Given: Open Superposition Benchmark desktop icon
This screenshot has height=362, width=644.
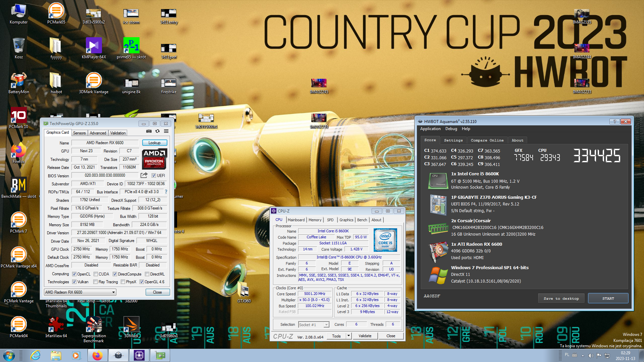Looking at the screenshot, I should [x=94, y=329].
